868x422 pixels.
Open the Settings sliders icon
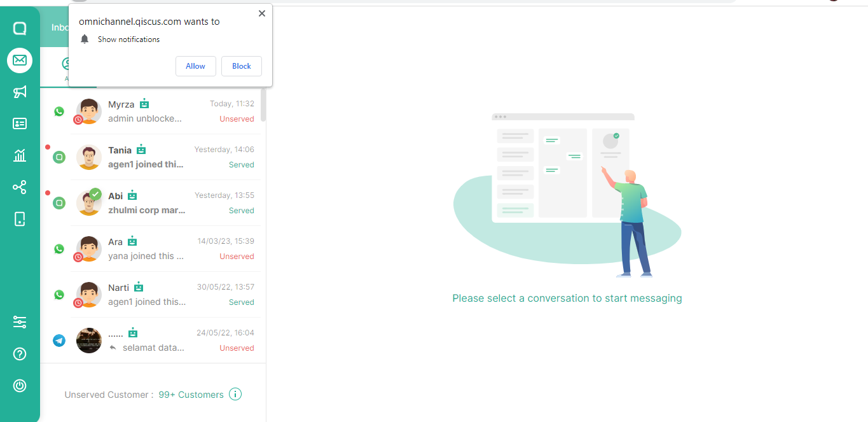coord(20,322)
